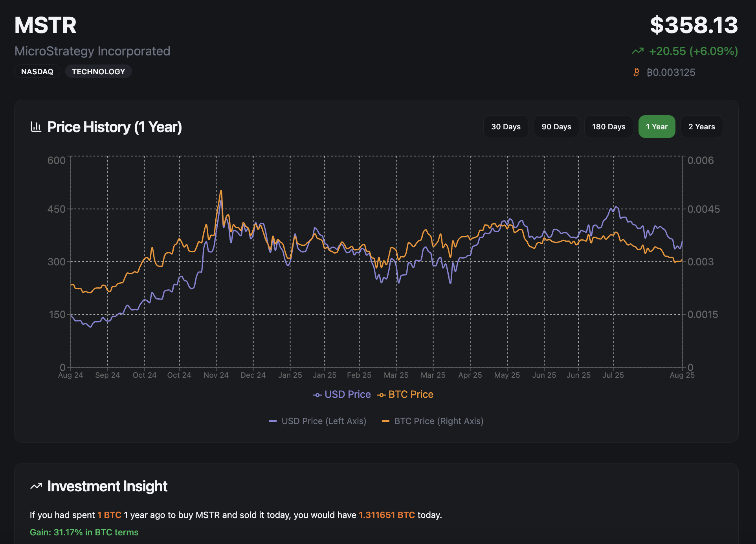Click the Price History (1 Year) title
Viewport: 756px width, 544px height.
click(115, 127)
